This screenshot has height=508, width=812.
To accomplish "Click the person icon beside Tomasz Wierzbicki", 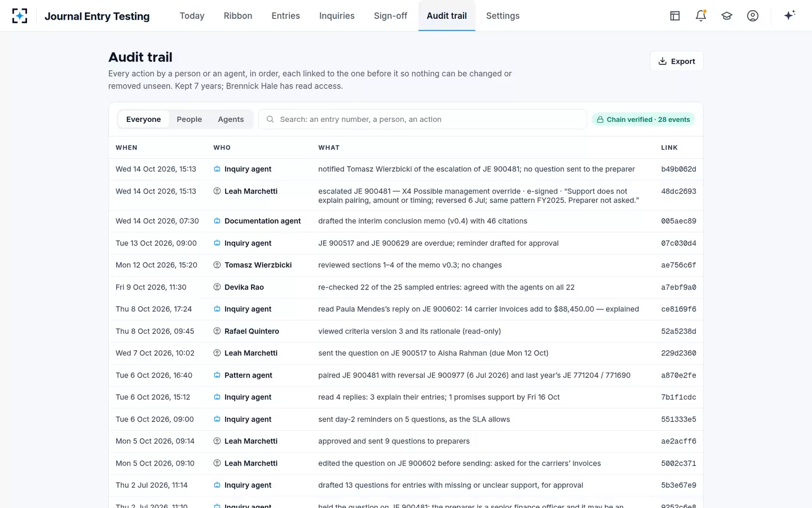I will (x=217, y=265).
